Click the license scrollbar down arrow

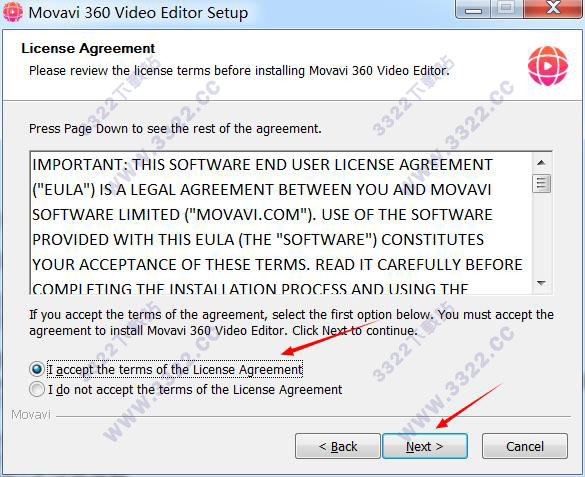541,283
